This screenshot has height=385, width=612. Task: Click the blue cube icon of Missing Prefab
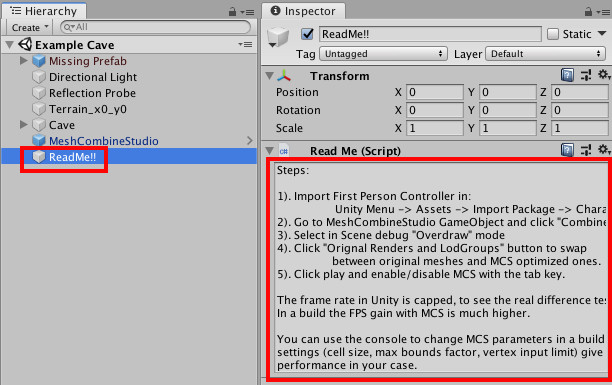coord(39,61)
